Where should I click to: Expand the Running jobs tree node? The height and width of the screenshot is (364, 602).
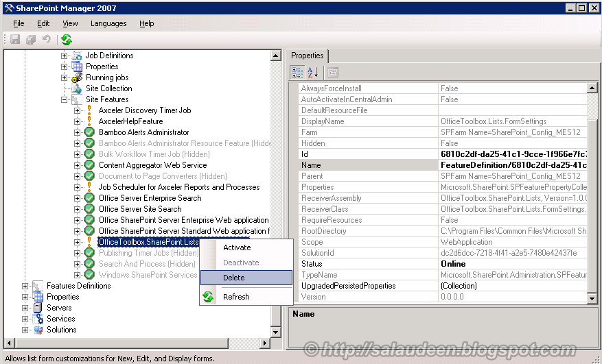(x=64, y=77)
